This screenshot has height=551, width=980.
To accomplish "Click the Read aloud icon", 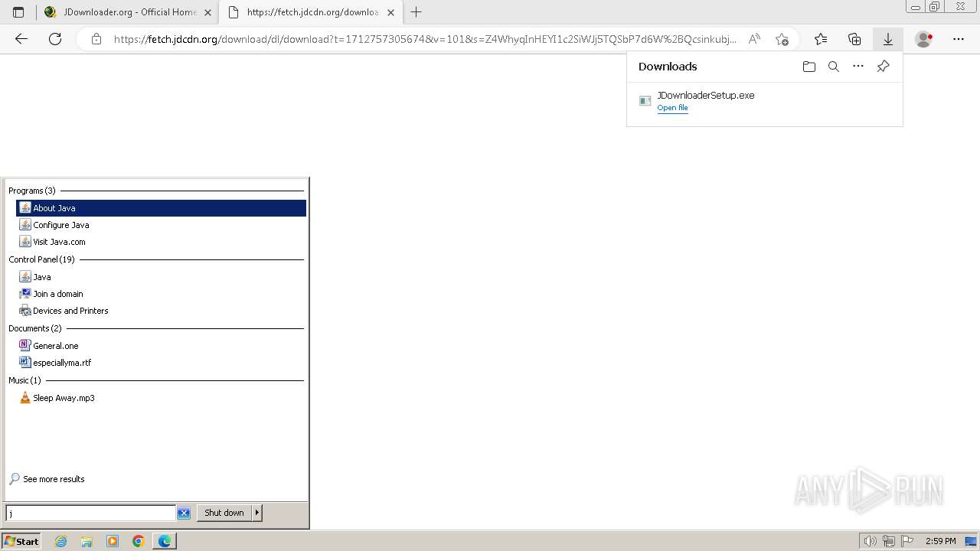I will click(754, 39).
